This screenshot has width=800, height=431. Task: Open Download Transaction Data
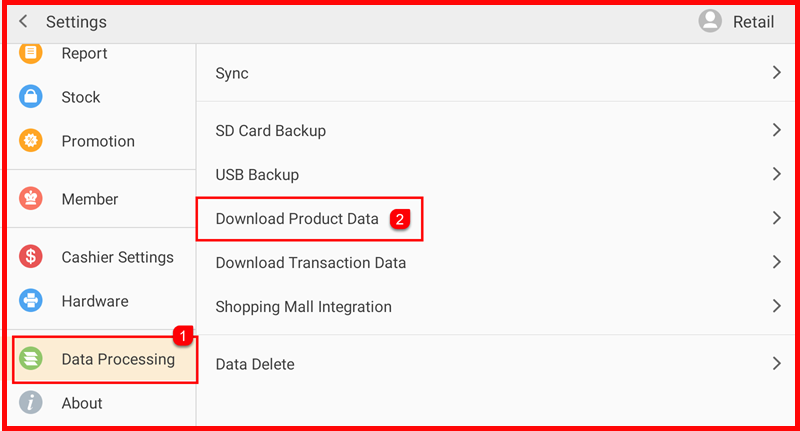point(311,263)
